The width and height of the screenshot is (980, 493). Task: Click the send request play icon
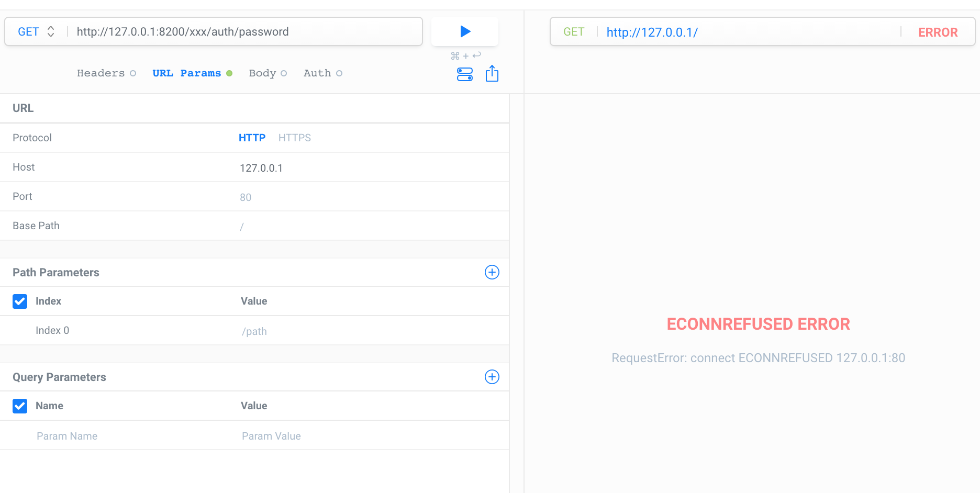coord(464,31)
